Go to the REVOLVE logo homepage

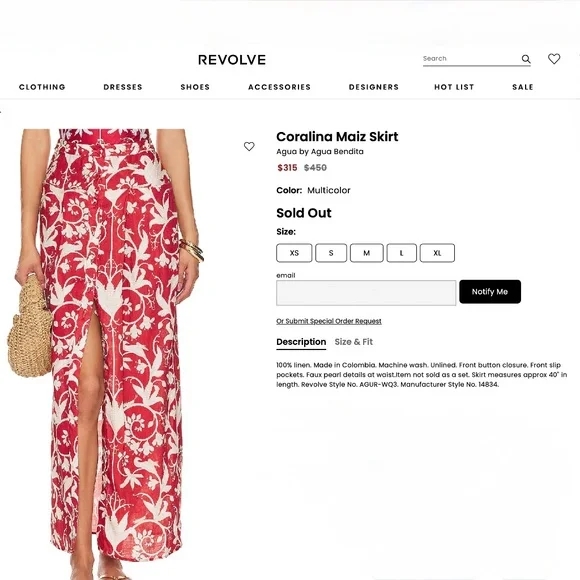(x=232, y=60)
